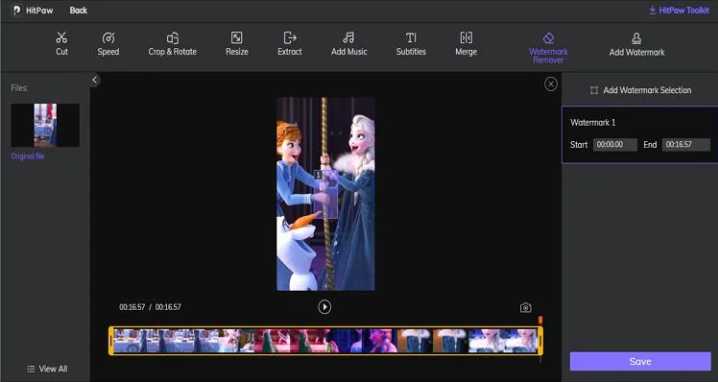Collapse the Files sidebar with chevron
Viewport: 718px width, 382px height.
pyautogui.click(x=94, y=80)
